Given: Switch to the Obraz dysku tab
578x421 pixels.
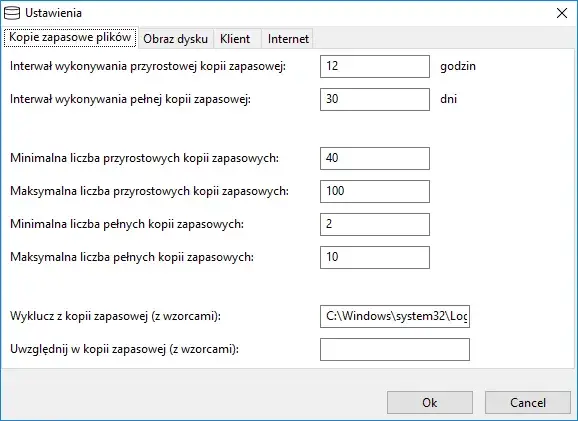Looking at the screenshot, I should 175,39.
